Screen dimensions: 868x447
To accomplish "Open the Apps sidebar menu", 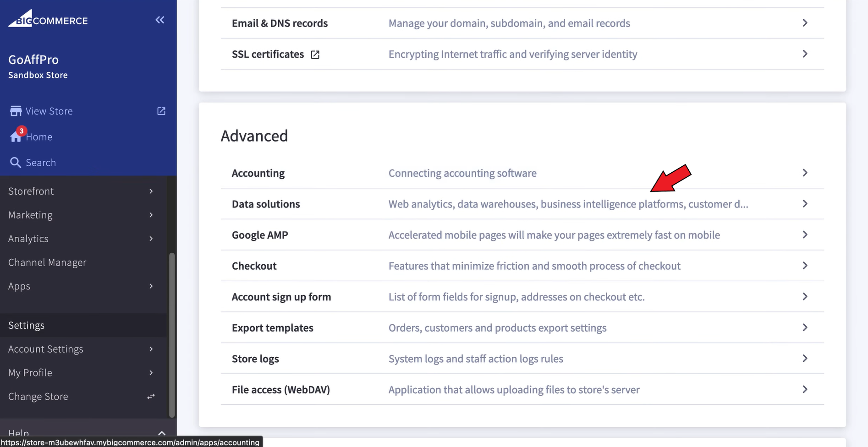I will (19, 286).
